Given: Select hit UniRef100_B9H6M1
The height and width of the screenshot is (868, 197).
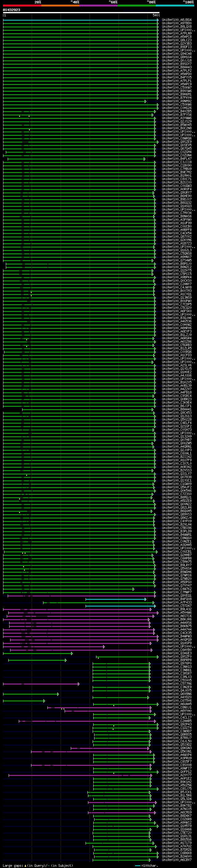Looking at the screenshot, I should click(177, 94).
